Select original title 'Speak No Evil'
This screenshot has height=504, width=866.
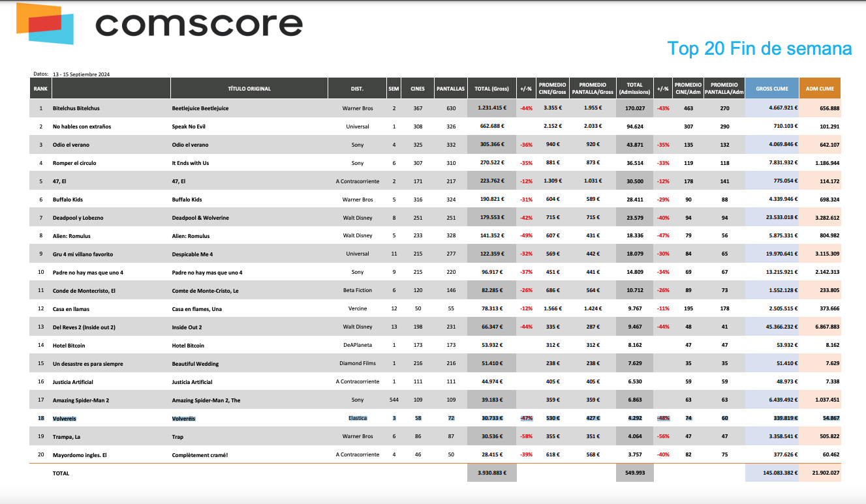coord(189,126)
